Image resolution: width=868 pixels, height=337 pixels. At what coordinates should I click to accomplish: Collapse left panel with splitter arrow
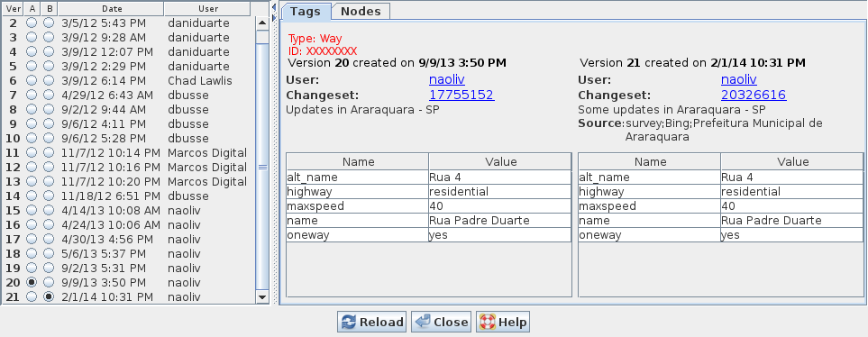tap(274, 7)
